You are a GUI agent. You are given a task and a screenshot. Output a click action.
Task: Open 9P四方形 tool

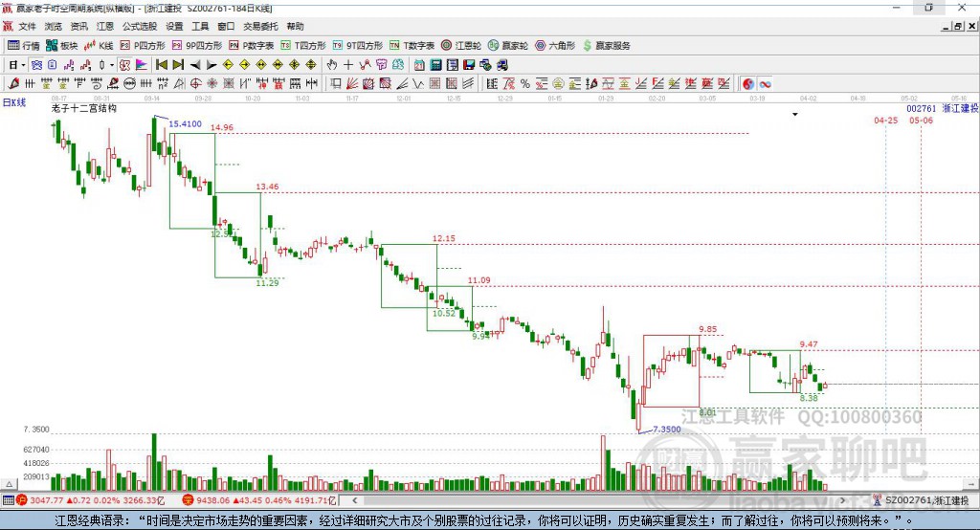tap(197, 46)
